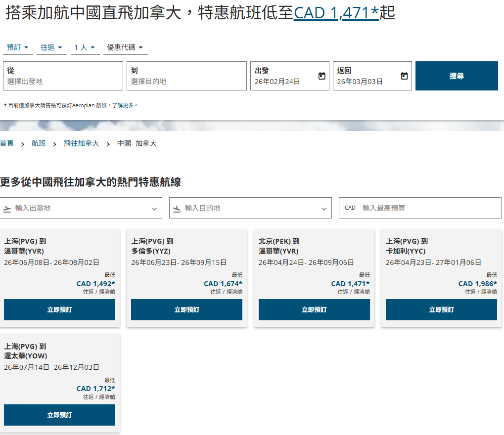504x435 pixels.
Task: Expand the 預訂 dropdown
Action: tap(18, 47)
